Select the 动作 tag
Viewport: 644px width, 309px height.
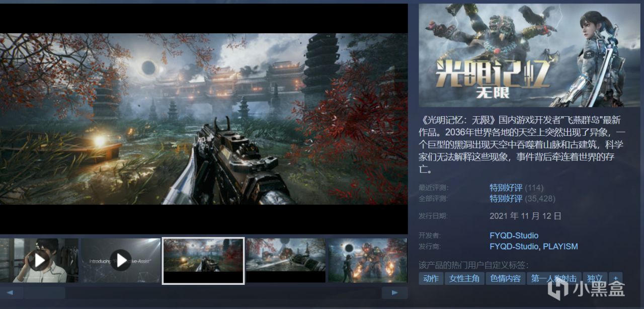point(431,279)
